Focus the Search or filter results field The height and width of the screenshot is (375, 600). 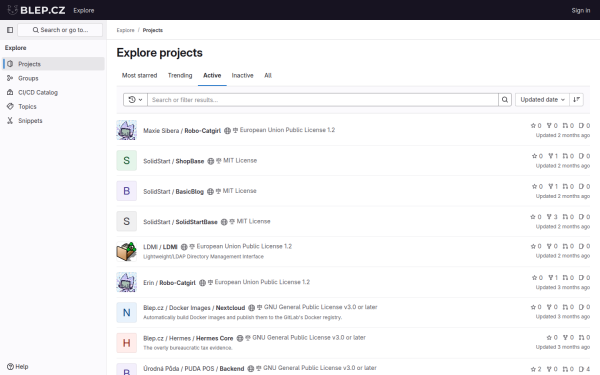click(323, 99)
